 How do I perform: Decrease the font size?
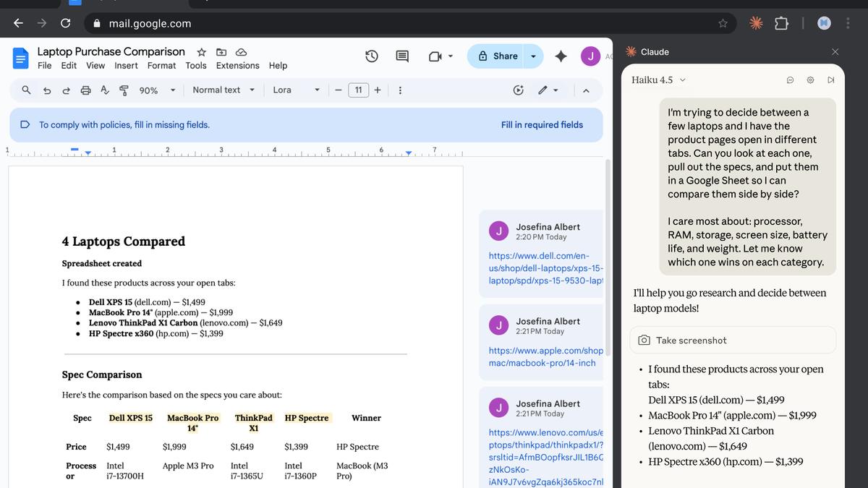click(x=338, y=90)
